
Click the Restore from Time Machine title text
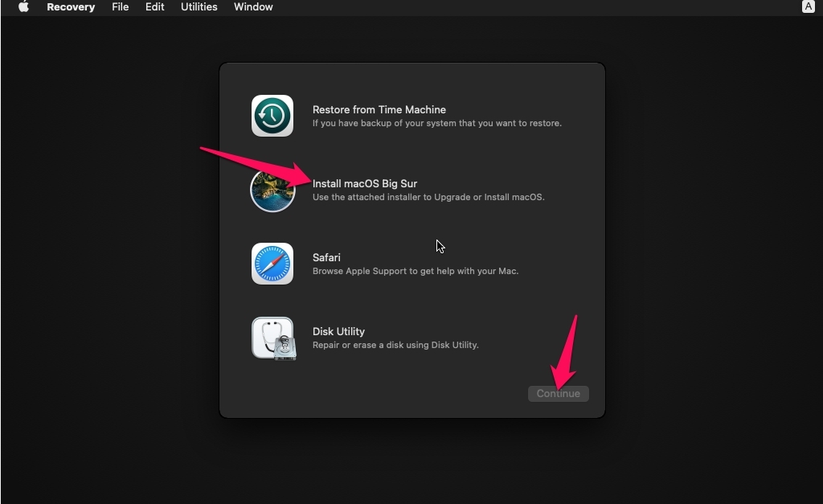(379, 109)
